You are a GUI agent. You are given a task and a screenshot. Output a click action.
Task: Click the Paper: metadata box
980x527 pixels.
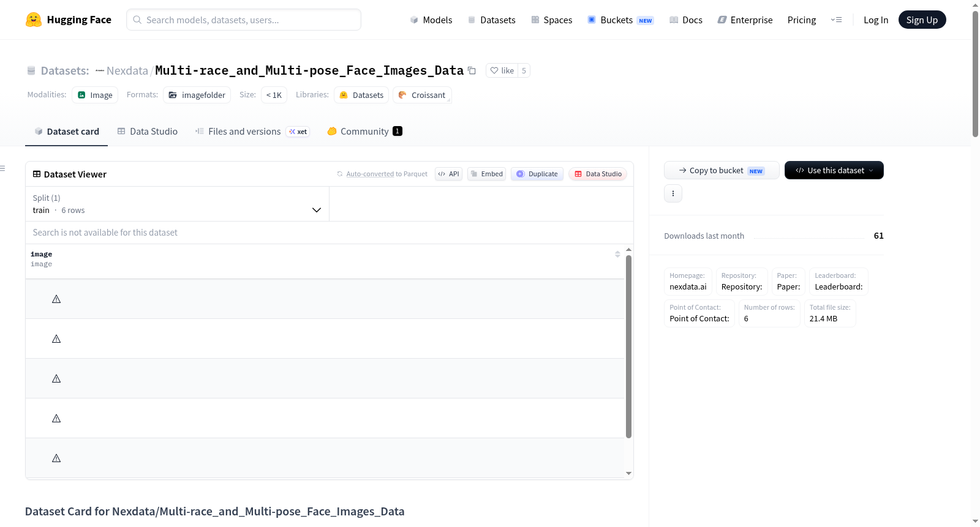(x=788, y=282)
